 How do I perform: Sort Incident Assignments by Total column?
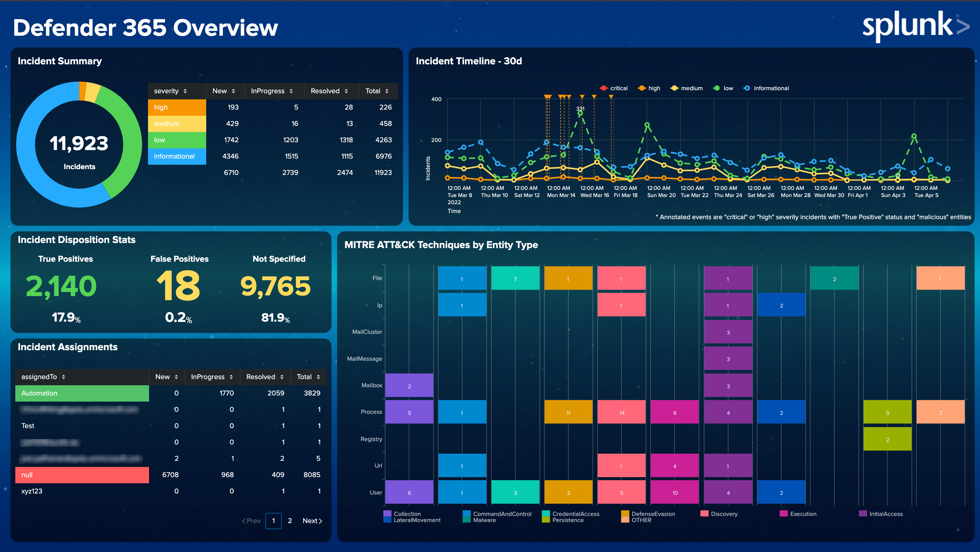pyautogui.click(x=309, y=377)
